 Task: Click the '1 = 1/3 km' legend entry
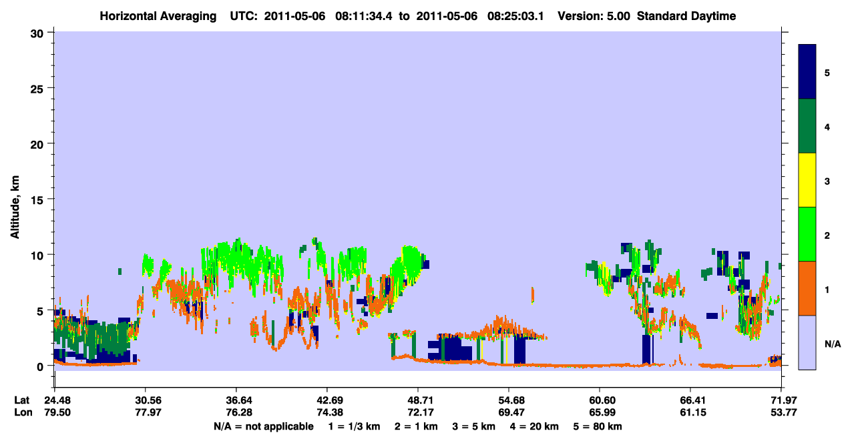(354, 426)
